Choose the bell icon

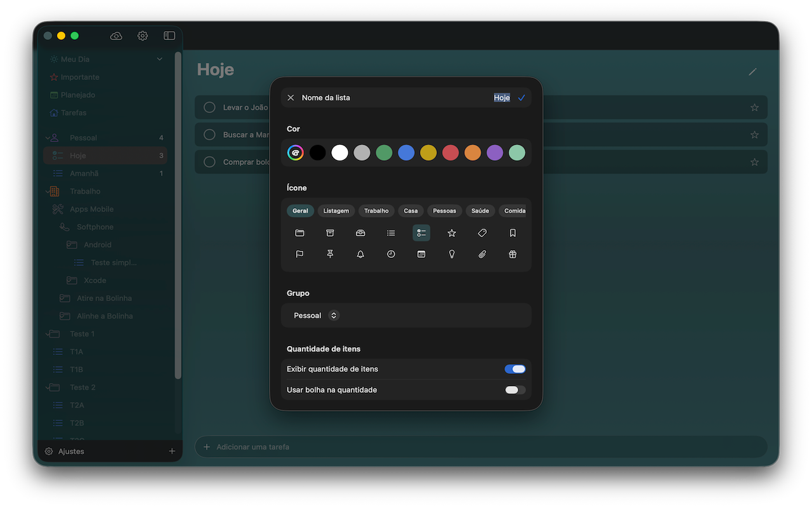(360, 254)
